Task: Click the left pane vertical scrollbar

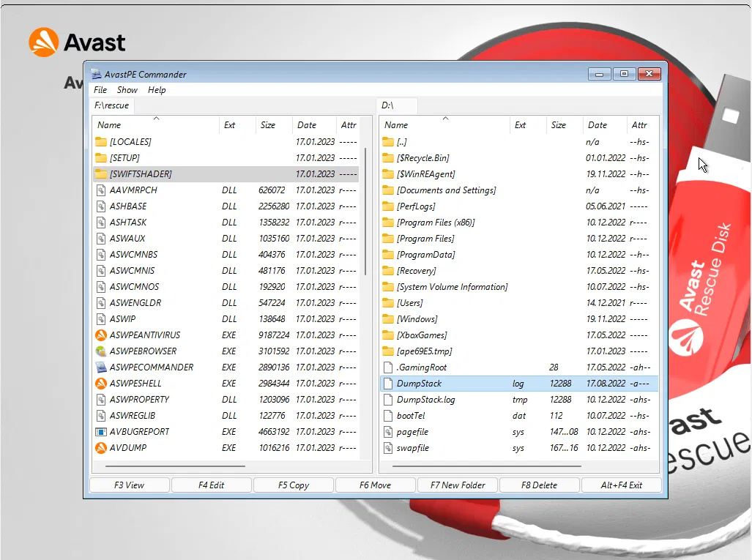Action: [x=365, y=212]
